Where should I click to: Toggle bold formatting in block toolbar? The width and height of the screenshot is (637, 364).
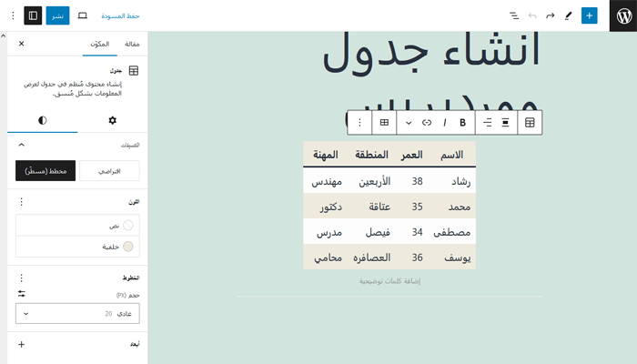click(462, 122)
